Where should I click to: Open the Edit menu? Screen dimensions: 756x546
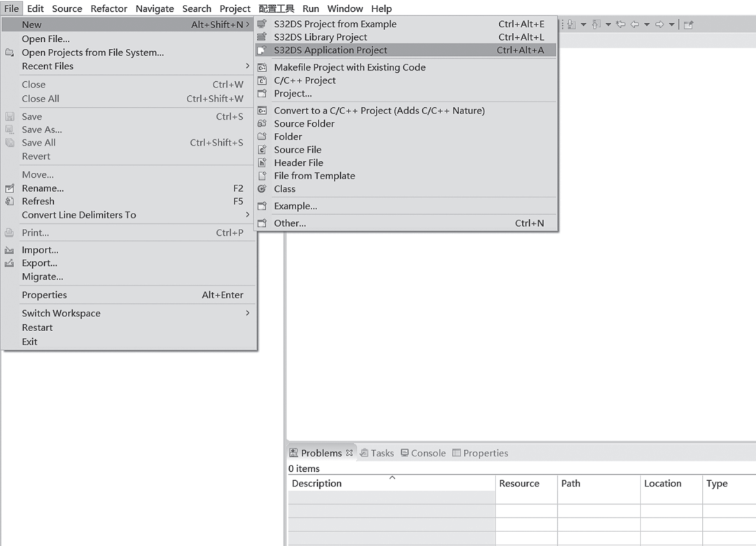tap(35, 8)
